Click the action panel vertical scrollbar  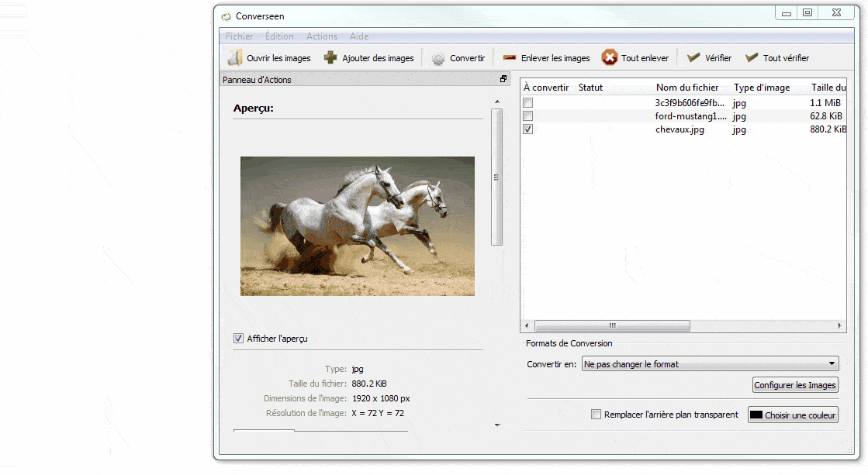click(496, 177)
